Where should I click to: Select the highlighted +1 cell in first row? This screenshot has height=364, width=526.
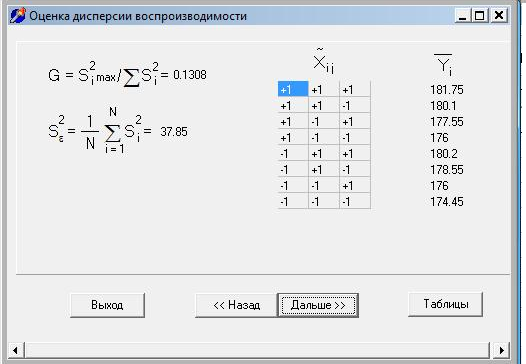[293, 89]
